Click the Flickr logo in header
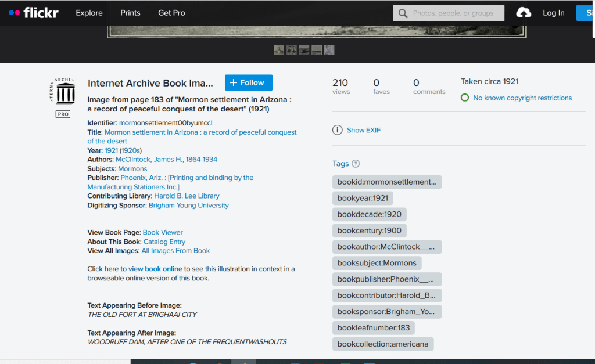Viewport: 595px width, 364px height. pos(34,13)
